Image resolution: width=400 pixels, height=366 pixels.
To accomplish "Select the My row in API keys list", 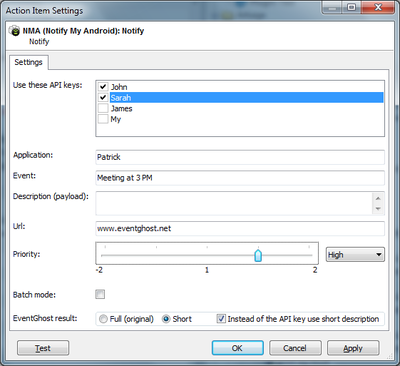I will point(240,119).
